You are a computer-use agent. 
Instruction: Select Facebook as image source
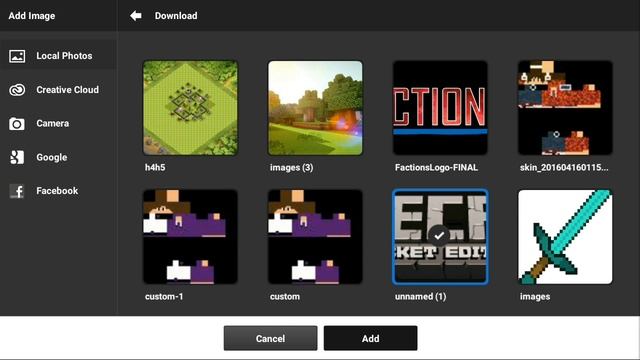pos(58,191)
